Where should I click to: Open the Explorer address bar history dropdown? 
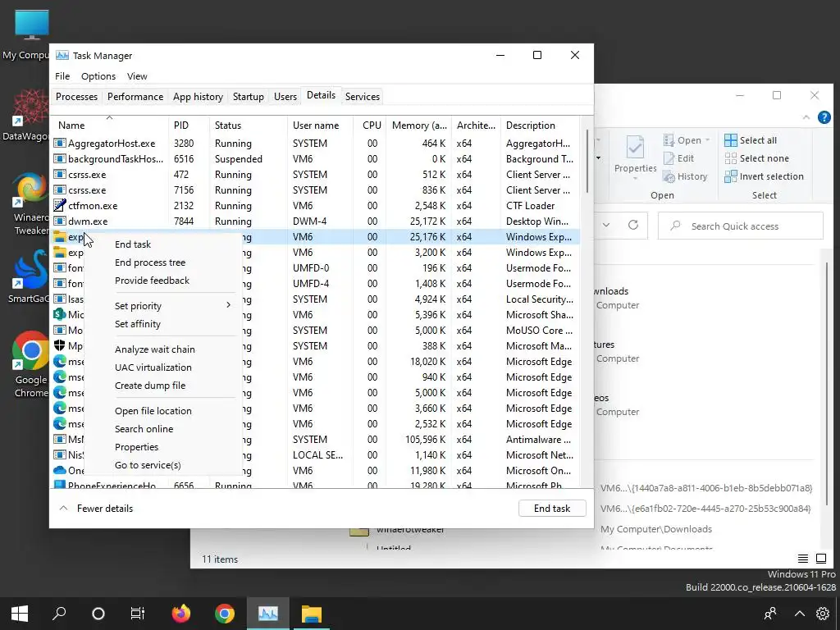[x=606, y=225]
